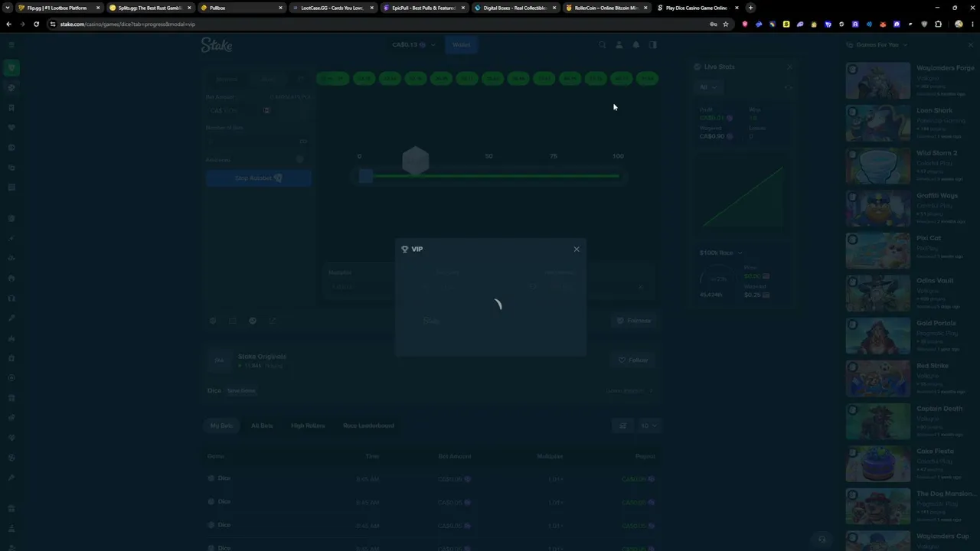The height and width of the screenshot is (551, 980).
Task: Open the user profile icon
Action: [x=619, y=45]
